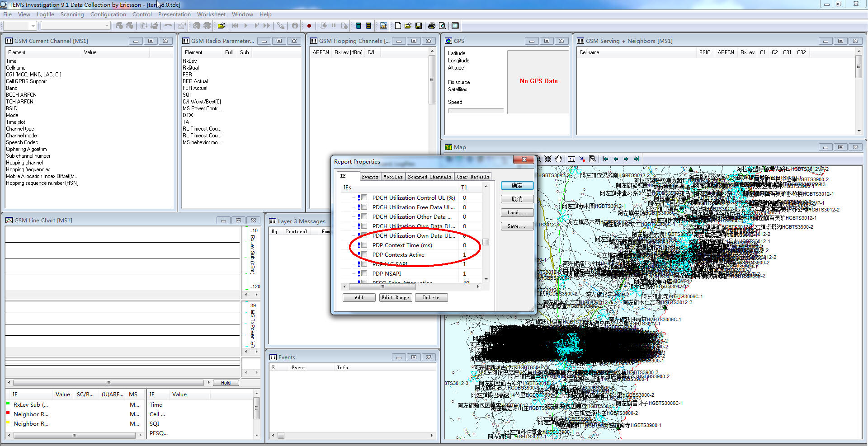
Task: Tick the PDCH Utilization Own Data DL checkbox
Action: click(x=364, y=226)
